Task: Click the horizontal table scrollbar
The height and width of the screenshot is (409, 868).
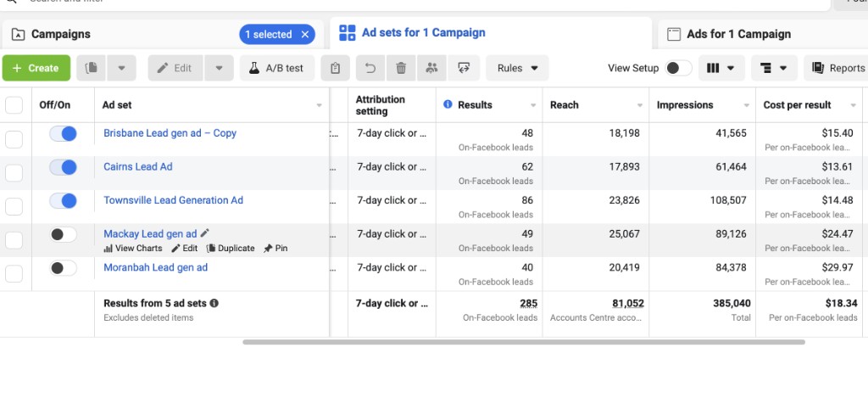Action: click(x=524, y=342)
